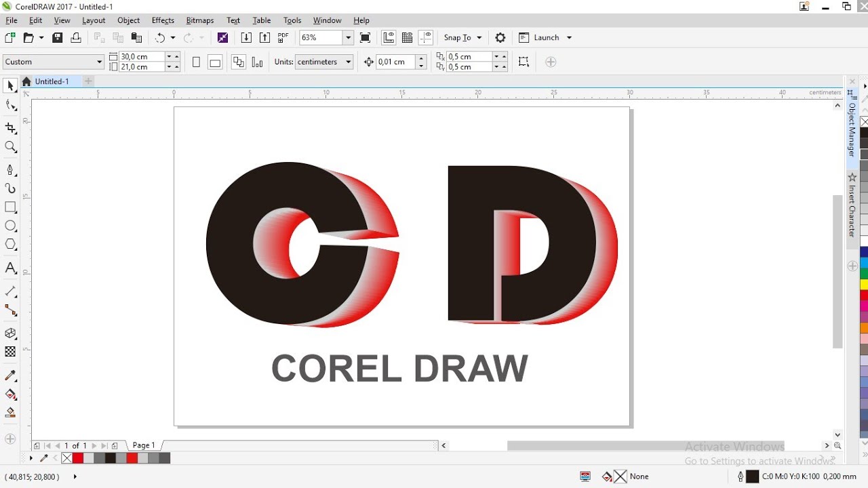Expand the Open button's dropdown arrow
868x488 pixels.
click(x=41, y=38)
